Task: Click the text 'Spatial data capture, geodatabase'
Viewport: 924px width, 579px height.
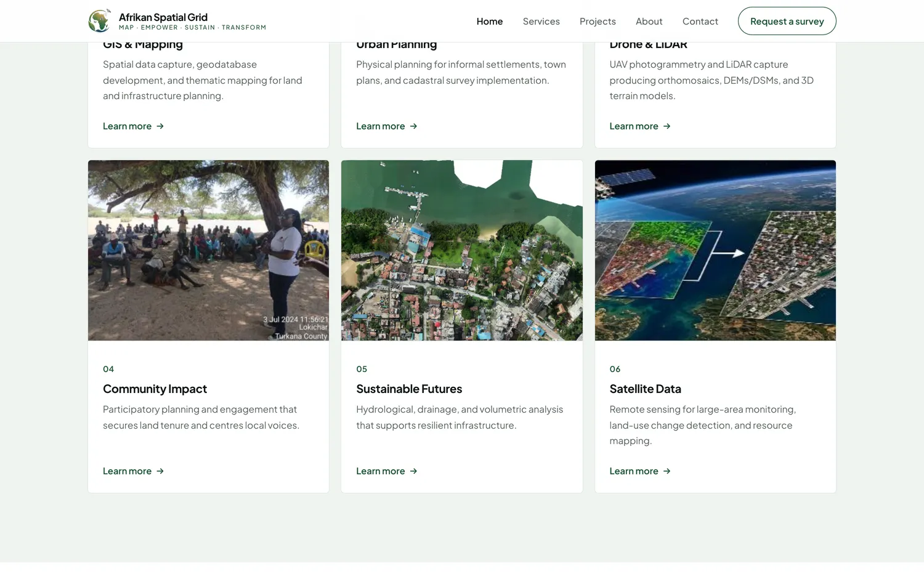Action: (x=180, y=65)
